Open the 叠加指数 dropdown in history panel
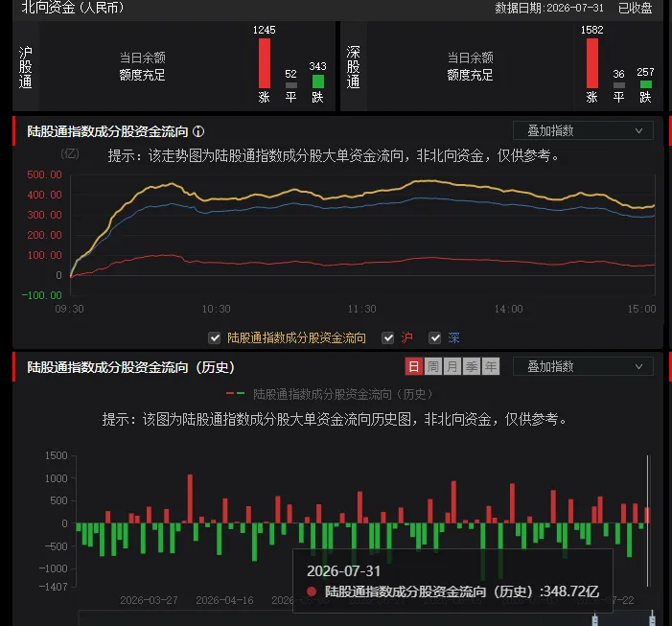Image resolution: width=672 pixels, height=626 pixels. (583, 367)
